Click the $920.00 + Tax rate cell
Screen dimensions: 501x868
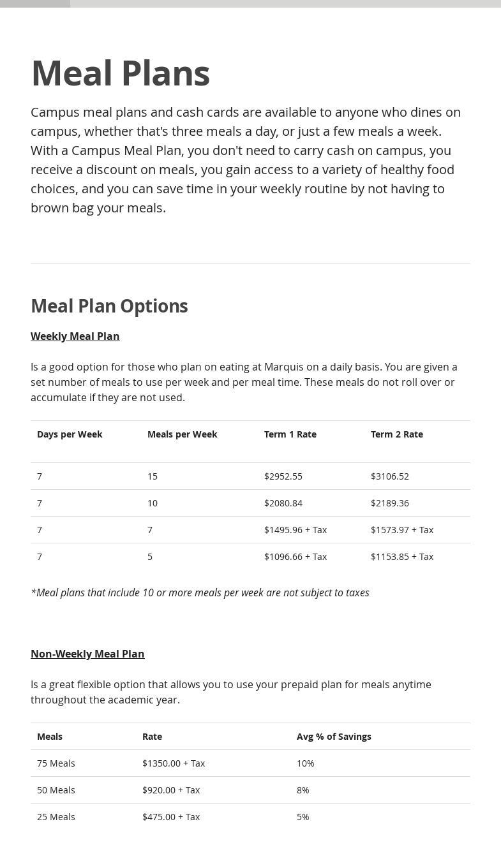[x=171, y=790]
